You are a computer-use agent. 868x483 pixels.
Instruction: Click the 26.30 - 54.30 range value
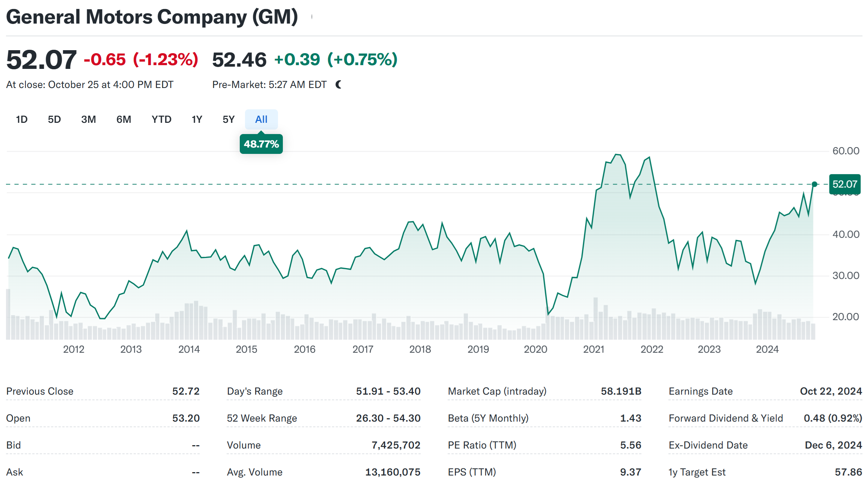388,418
